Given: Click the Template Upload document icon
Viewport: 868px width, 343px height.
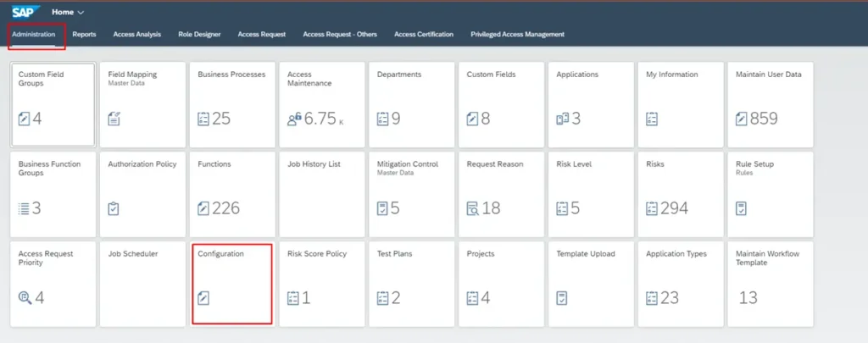Looking at the screenshot, I should point(562,297).
